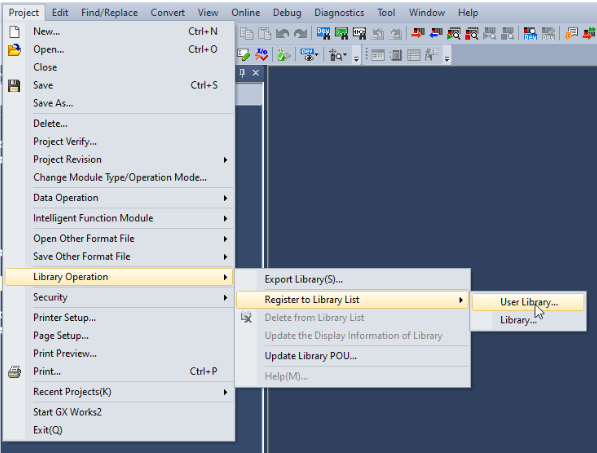
Task: Toggle the pin on the docked panel
Action: click(x=242, y=73)
